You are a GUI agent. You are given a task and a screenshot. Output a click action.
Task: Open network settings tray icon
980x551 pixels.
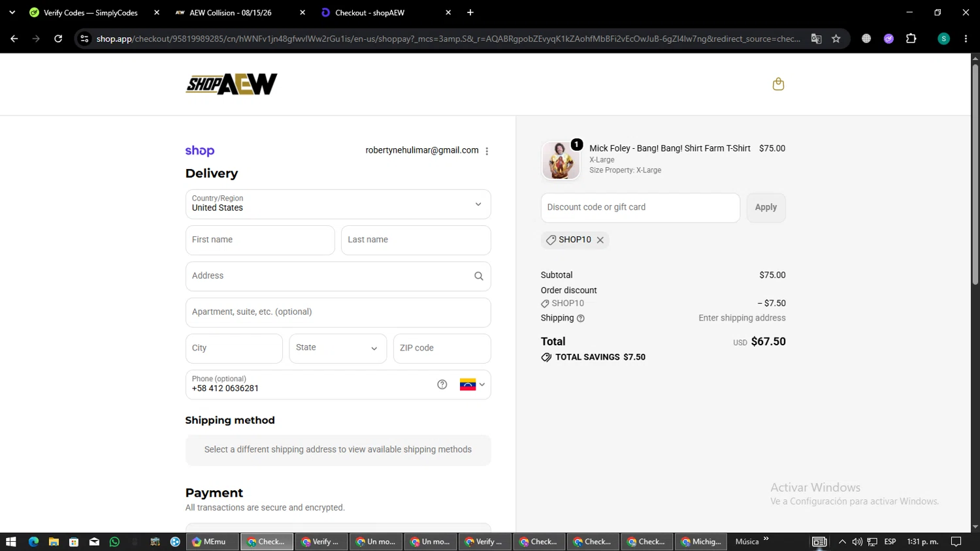pyautogui.click(x=872, y=542)
